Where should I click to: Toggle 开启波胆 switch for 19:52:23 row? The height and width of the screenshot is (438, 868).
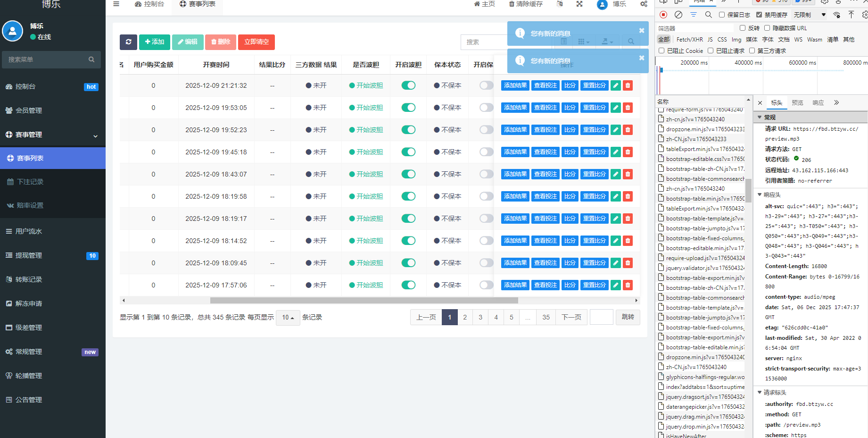point(408,130)
